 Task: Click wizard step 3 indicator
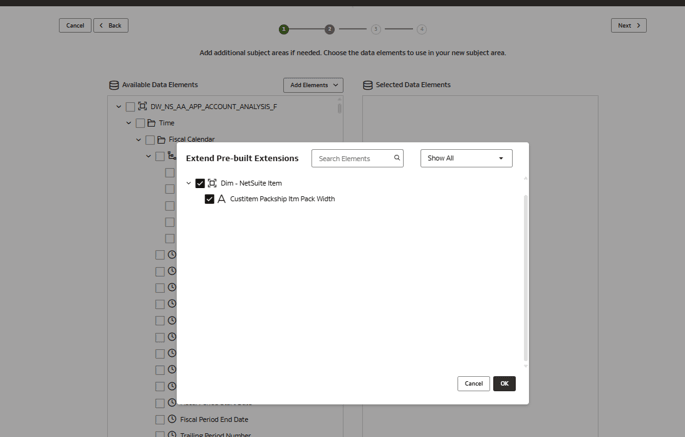pos(376,29)
